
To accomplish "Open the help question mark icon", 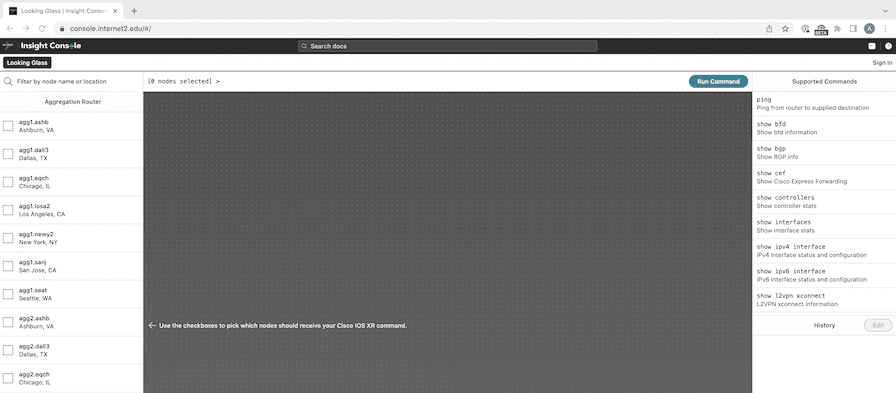I will pyautogui.click(x=889, y=46).
